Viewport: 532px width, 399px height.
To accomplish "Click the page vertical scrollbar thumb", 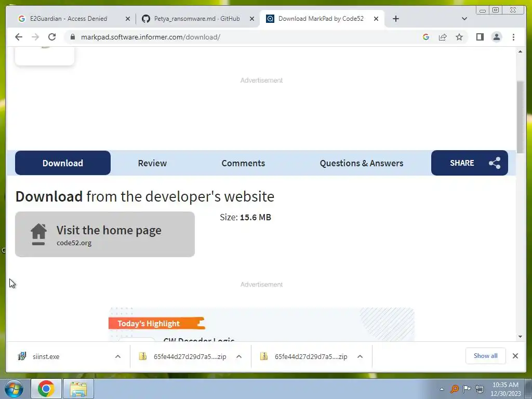I will point(520,117).
